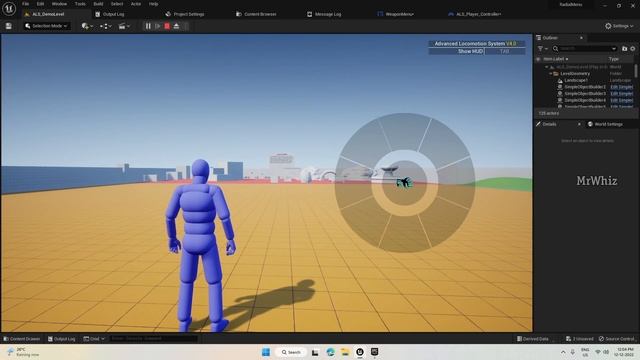The image size is (640, 360).
Task: Focus the console command input field
Action: (x=153, y=339)
